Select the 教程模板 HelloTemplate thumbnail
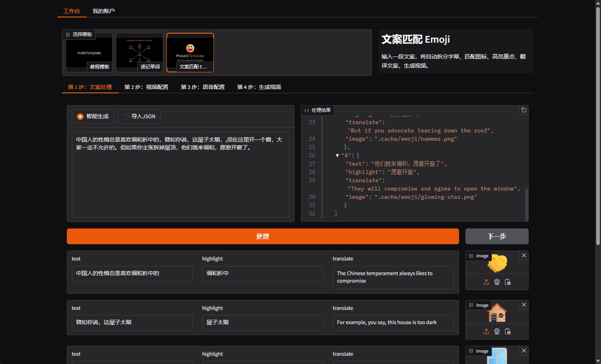The image size is (601, 364). point(89,53)
